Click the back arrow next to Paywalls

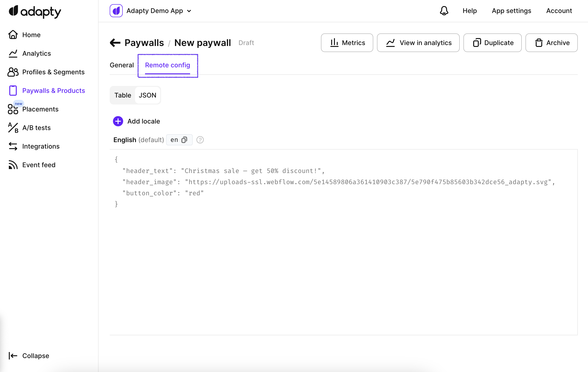(115, 43)
